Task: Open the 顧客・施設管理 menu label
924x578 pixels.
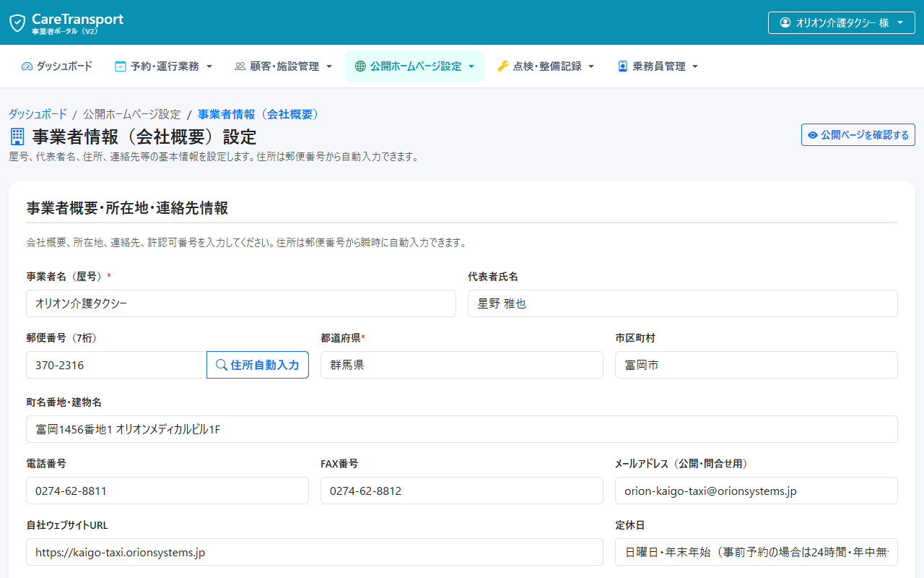Action: (x=284, y=66)
